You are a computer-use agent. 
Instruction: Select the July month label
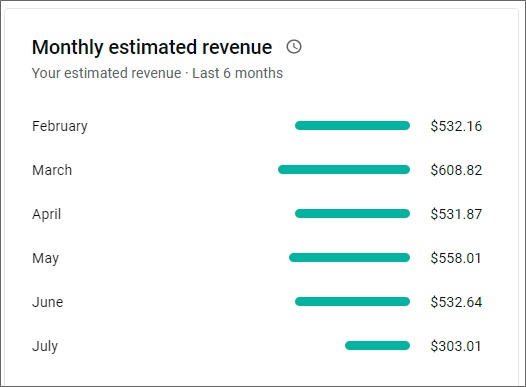45,346
